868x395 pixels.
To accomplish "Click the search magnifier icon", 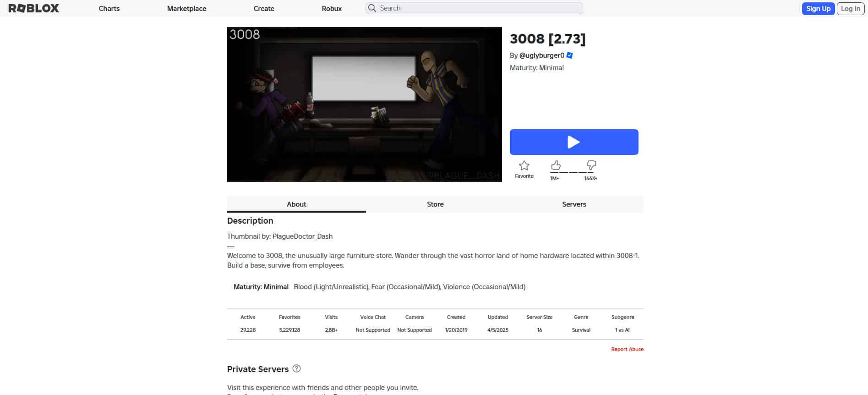I will [372, 8].
